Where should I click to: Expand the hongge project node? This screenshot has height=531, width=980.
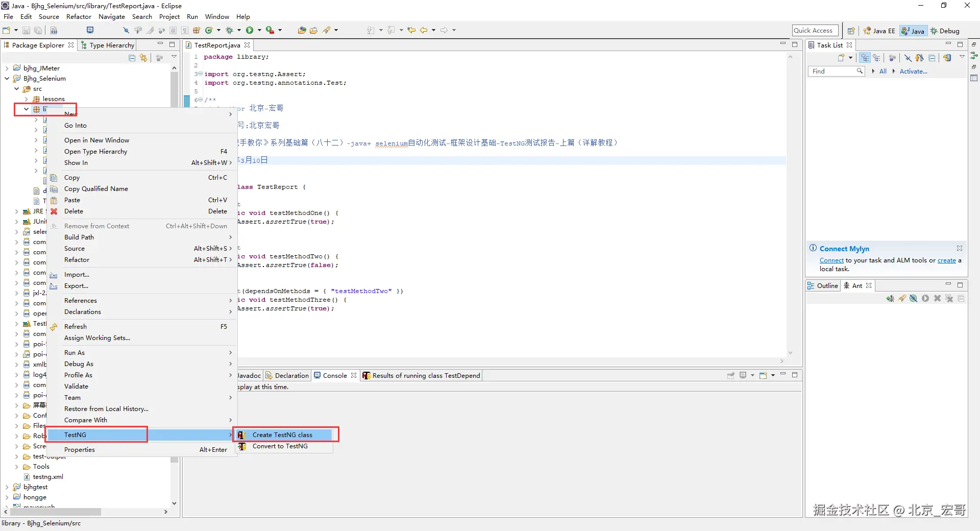click(x=7, y=497)
